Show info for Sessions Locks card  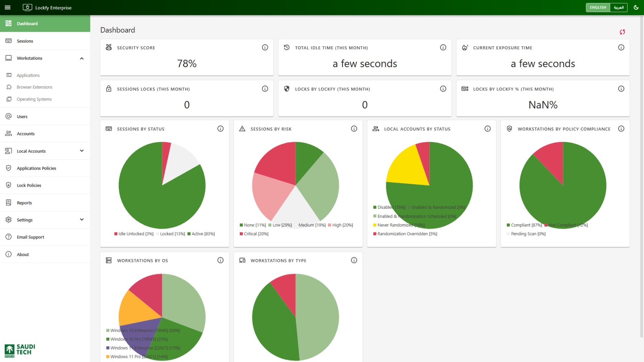tap(265, 89)
